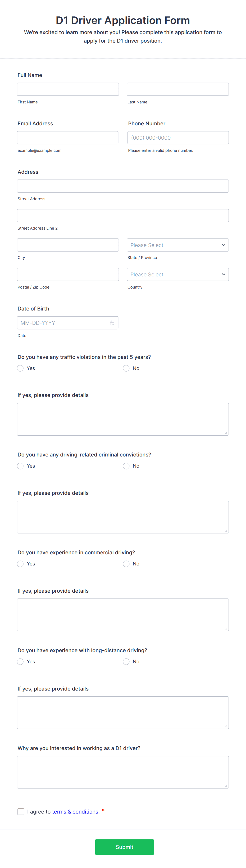The image size is (246, 868).
Task: Select Yes for long-distance driving experience
Action: (x=20, y=661)
